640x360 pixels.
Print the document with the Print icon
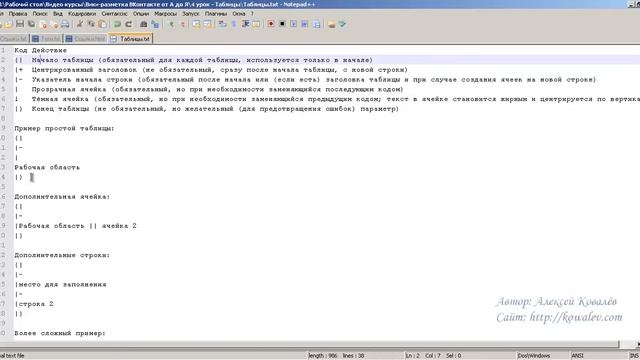pos(65,24)
